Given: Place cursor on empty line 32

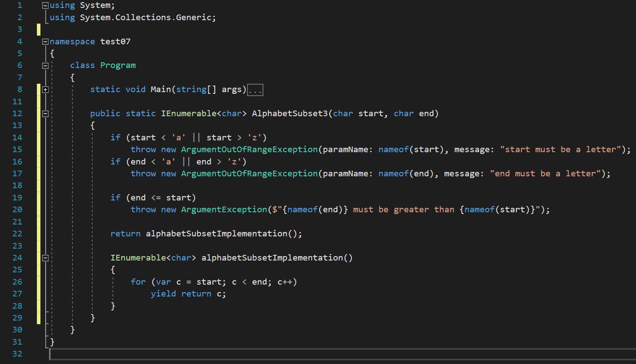Looking at the screenshot, I should (x=176, y=354).
